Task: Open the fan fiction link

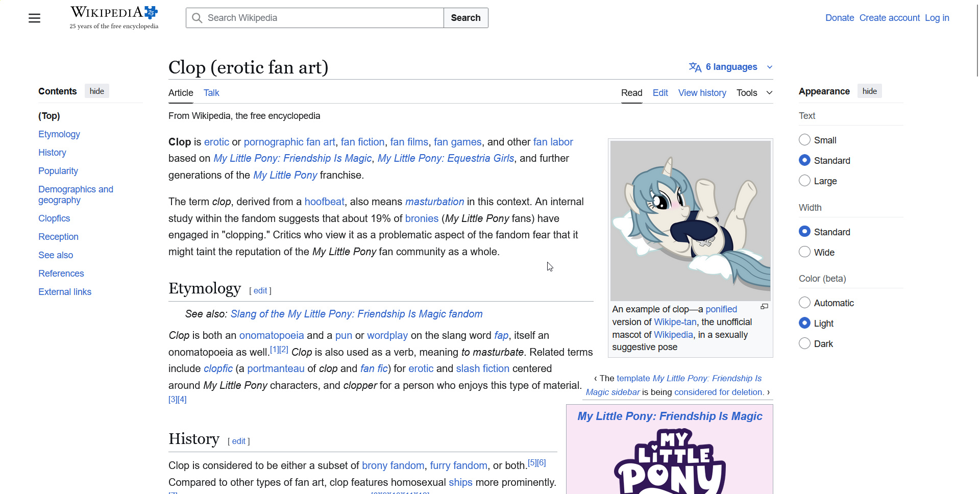Action: (x=363, y=142)
